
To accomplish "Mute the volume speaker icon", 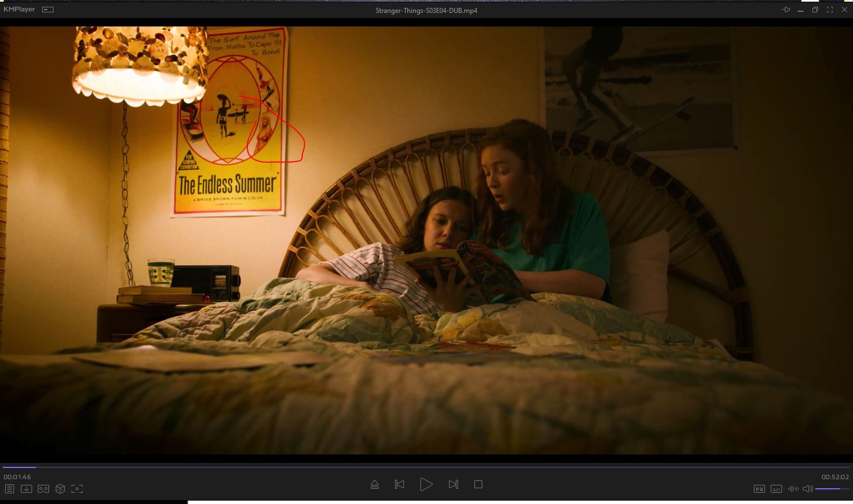I will tap(807, 489).
